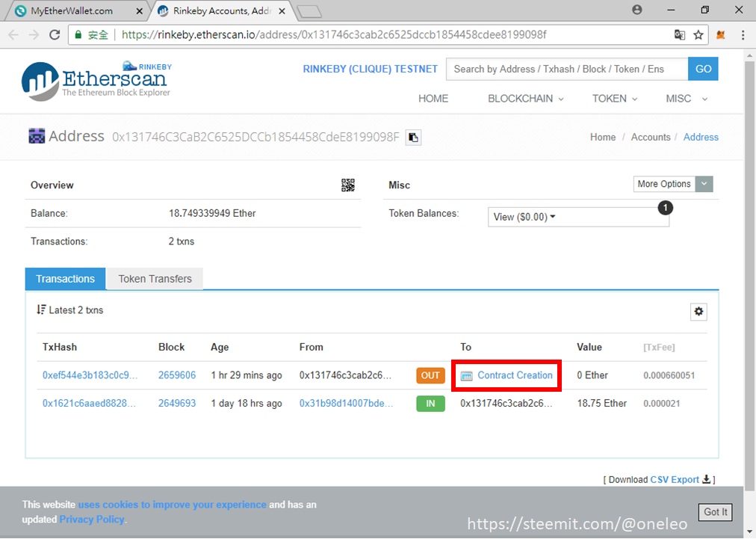Viewport: 756px width, 545px height.
Task: Click the browser back arrow
Action: click(x=13, y=34)
